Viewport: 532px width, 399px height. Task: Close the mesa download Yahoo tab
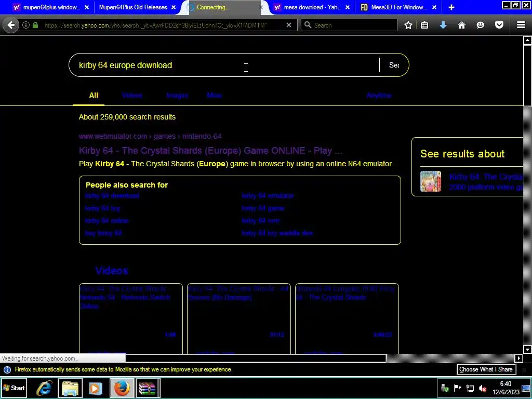348,7
